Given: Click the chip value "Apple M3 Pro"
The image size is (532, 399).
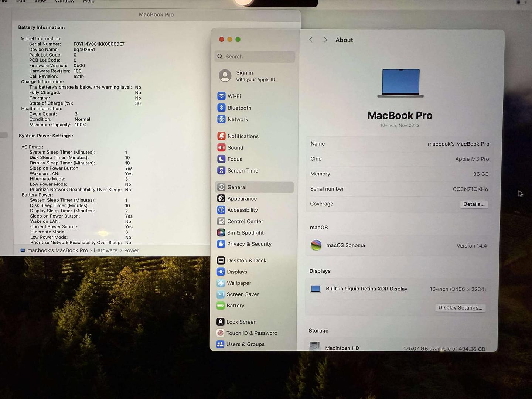Looking at the screenshot, I should (472, 159).
